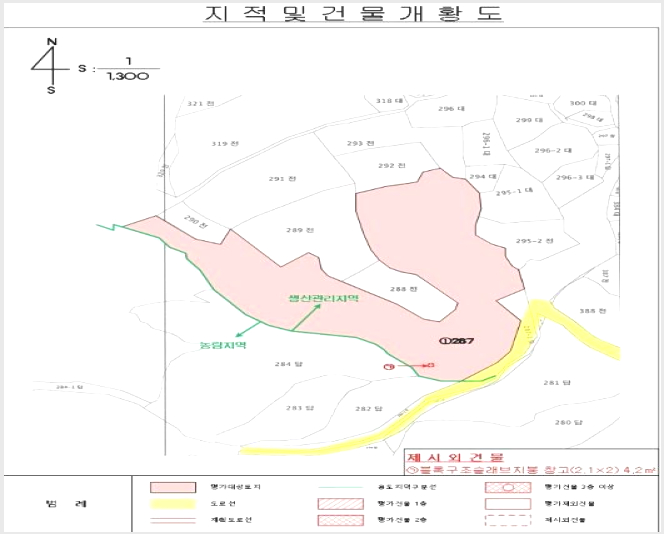This screenshot has width=664, height=534.
Task: Select parcel label 292 전
Action: 392,165
